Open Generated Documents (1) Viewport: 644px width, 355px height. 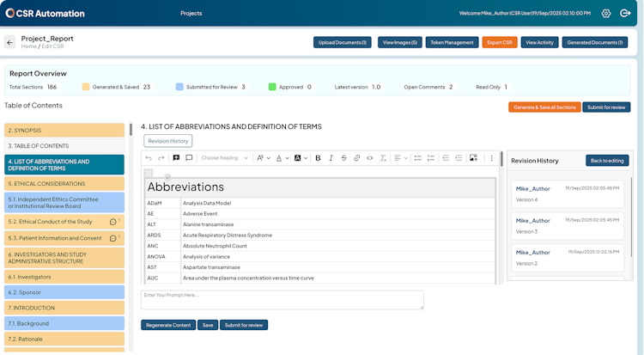click(595, 42)
